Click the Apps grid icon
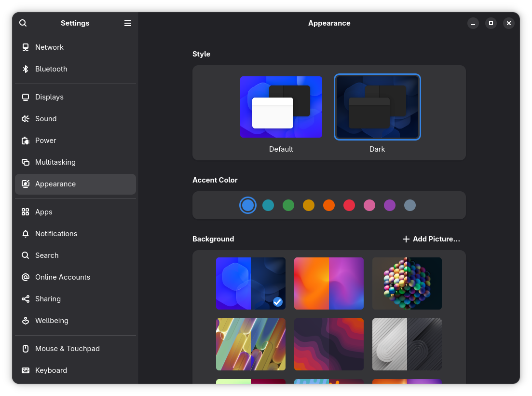The height and width of the screenshot is (396, 532). click(26, 212)
